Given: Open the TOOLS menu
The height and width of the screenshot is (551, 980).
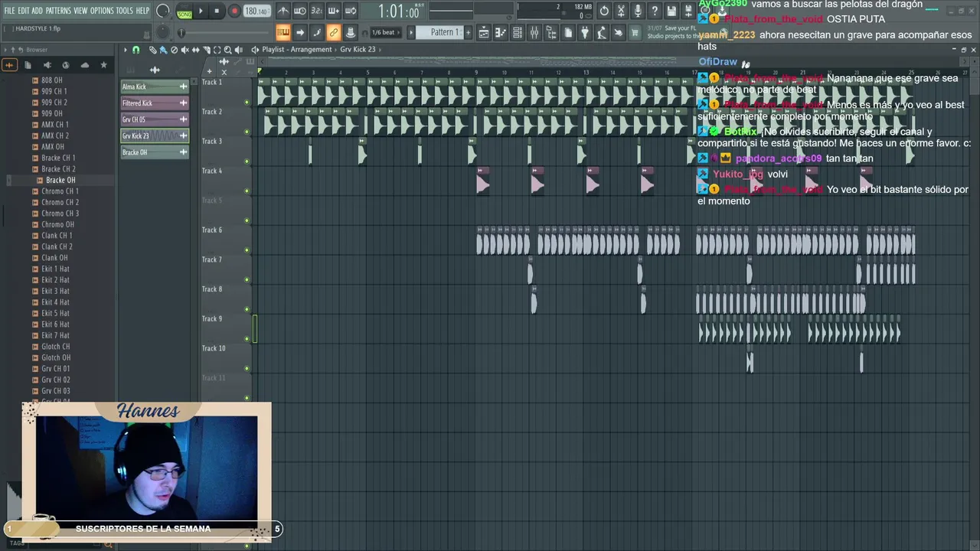Looking at the screenshot, I should (x=124, y=11).
